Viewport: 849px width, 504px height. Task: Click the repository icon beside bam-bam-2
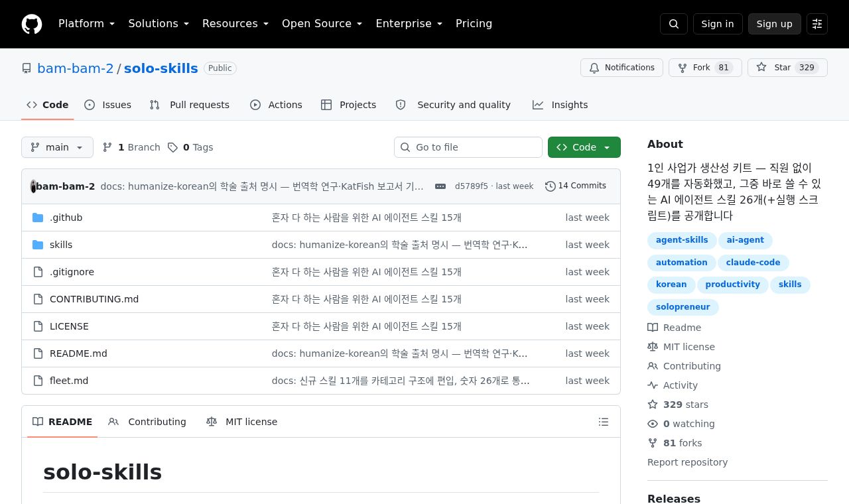(27, 68)
